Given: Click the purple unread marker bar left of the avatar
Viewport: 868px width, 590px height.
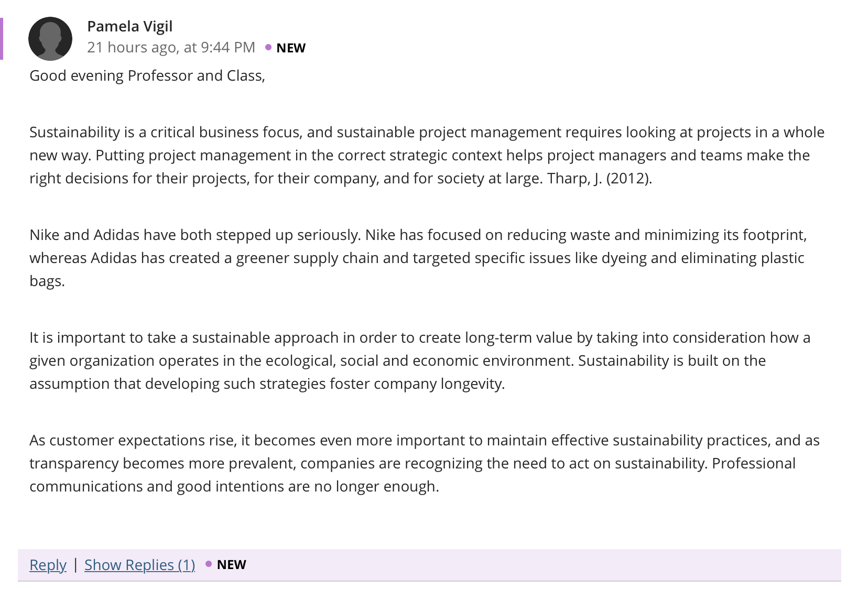Looking at the screenshot, I should pyautogui.click(x=2, y=39).
